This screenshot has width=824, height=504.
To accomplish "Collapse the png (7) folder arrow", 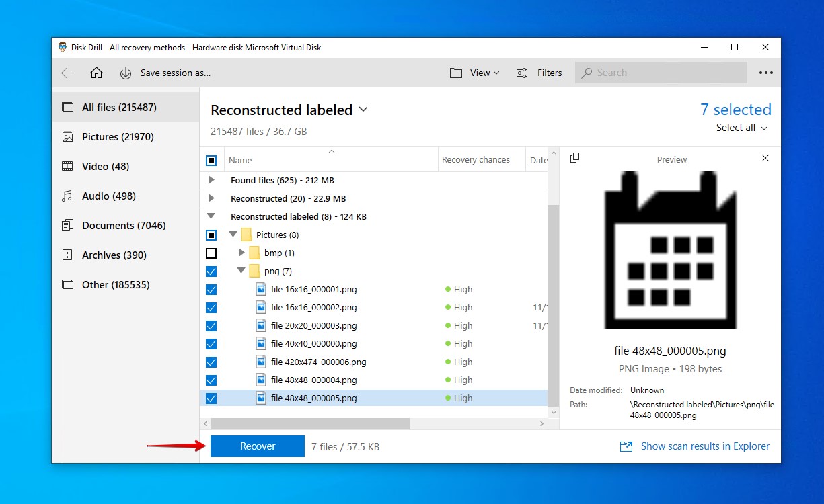I will (x=241, y=271).
